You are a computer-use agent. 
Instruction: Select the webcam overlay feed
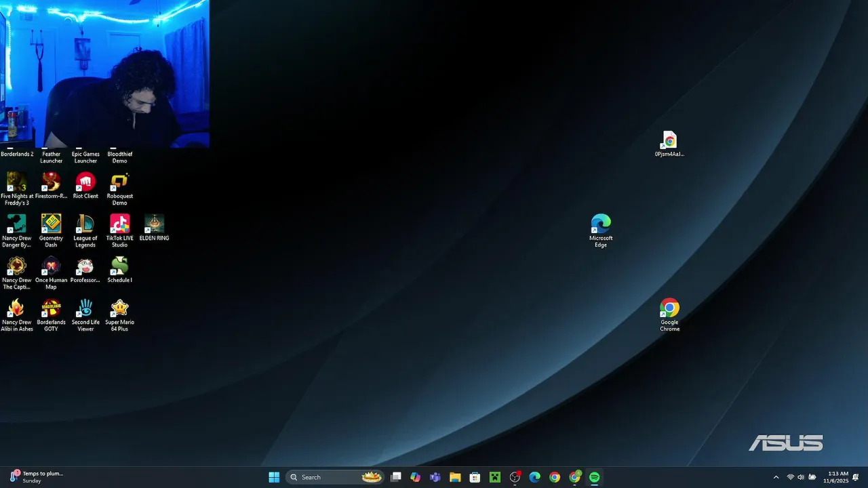click(x=104, y=74)
